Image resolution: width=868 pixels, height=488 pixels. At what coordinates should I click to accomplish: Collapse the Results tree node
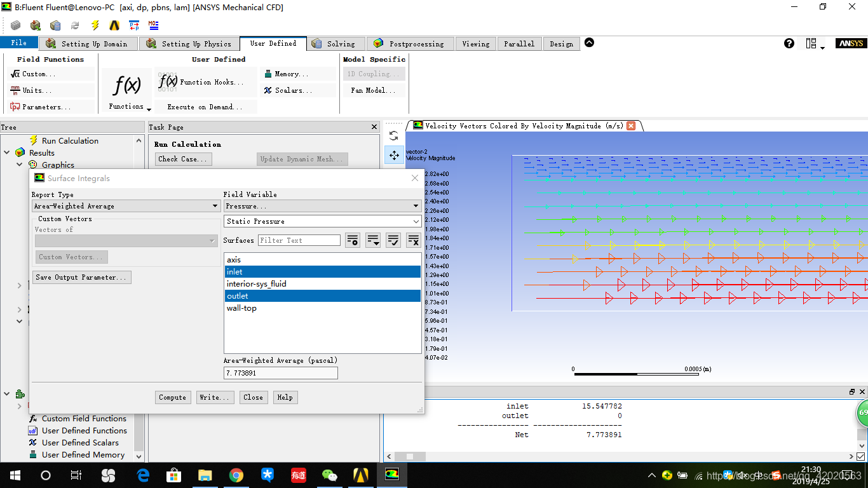tap(7, 152)
